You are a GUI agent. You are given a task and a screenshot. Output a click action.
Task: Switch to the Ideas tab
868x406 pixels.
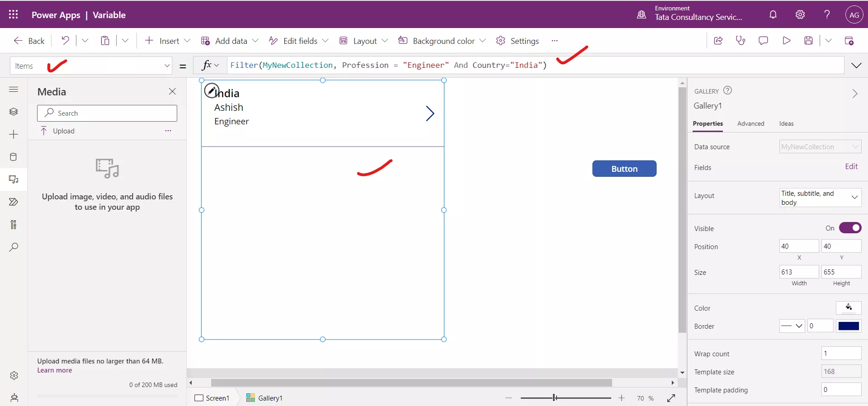click(786, 124)
